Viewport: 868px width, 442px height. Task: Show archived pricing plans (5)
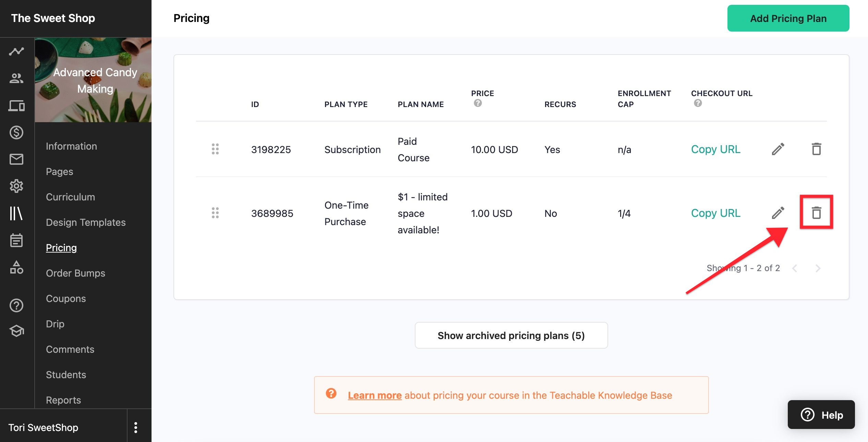tap(511, 335)
